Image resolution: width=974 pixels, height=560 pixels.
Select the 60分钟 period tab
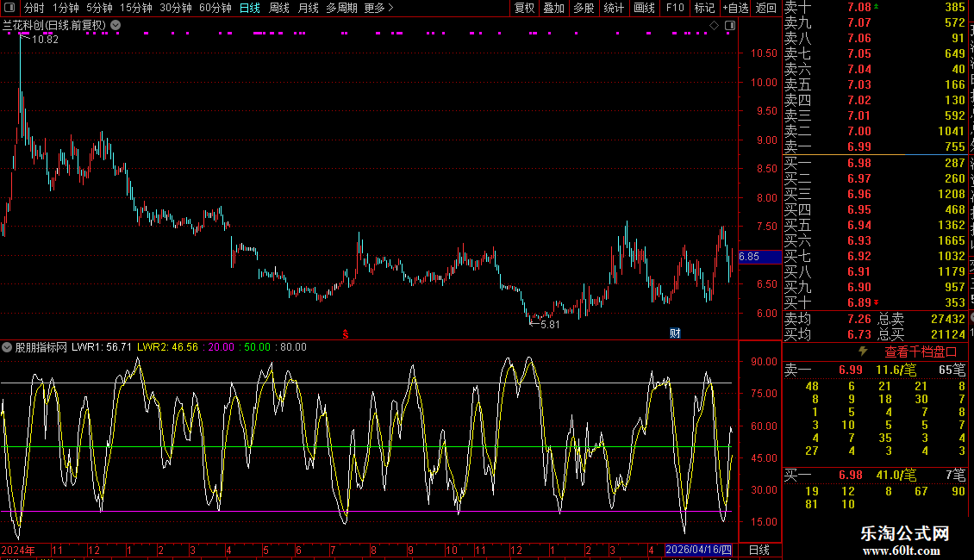point(215,8)
